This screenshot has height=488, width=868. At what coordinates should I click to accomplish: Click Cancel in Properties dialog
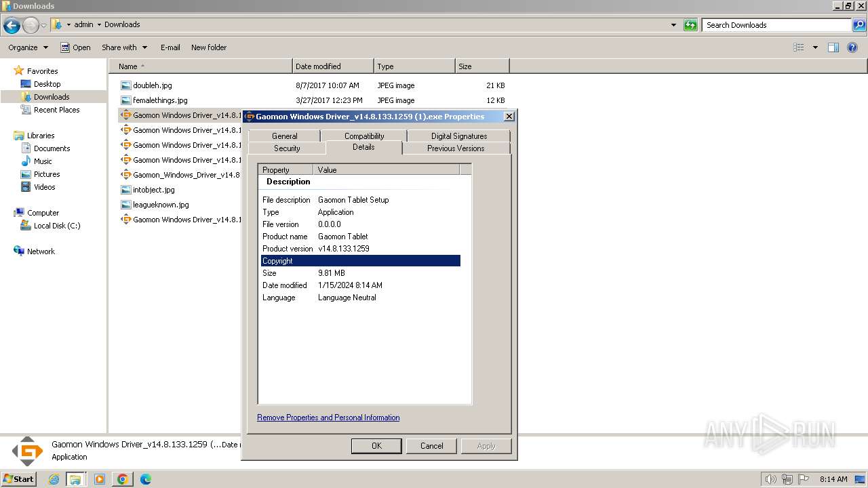pos(431,446)
